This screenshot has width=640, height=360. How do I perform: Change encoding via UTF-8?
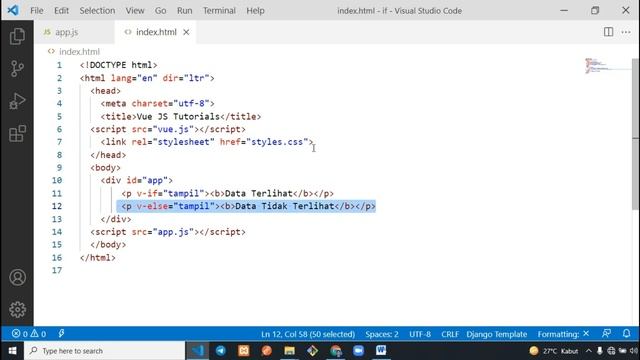pyautogui.click(x=420, y=334)
